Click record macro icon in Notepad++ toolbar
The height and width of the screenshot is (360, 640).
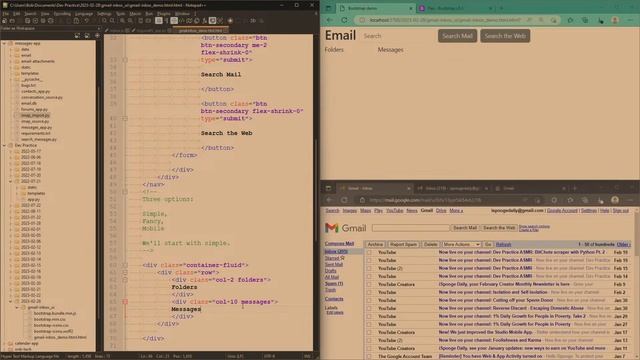[230, 21]
